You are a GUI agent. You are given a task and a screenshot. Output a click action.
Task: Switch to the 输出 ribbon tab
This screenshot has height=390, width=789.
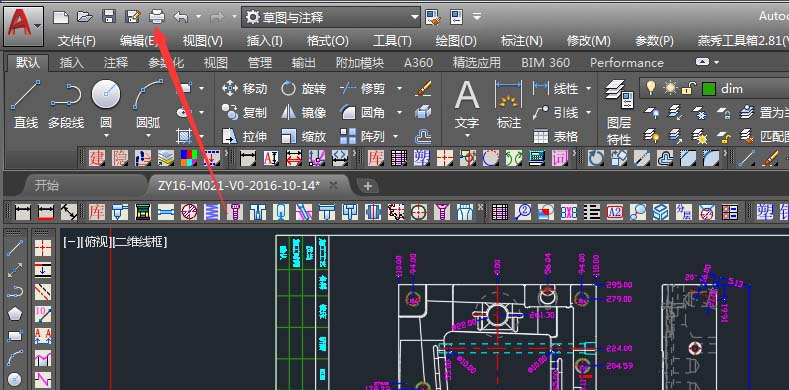[x=303, y=62]
